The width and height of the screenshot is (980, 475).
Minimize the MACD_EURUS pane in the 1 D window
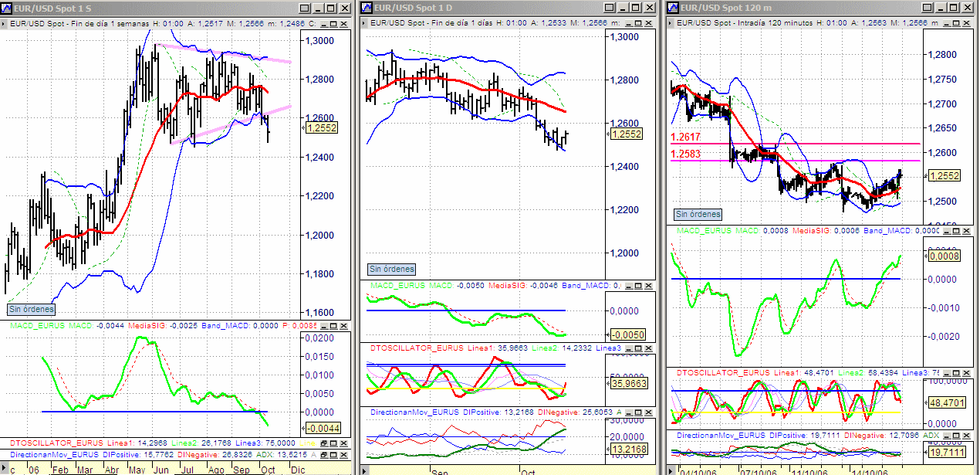point(629,286)
